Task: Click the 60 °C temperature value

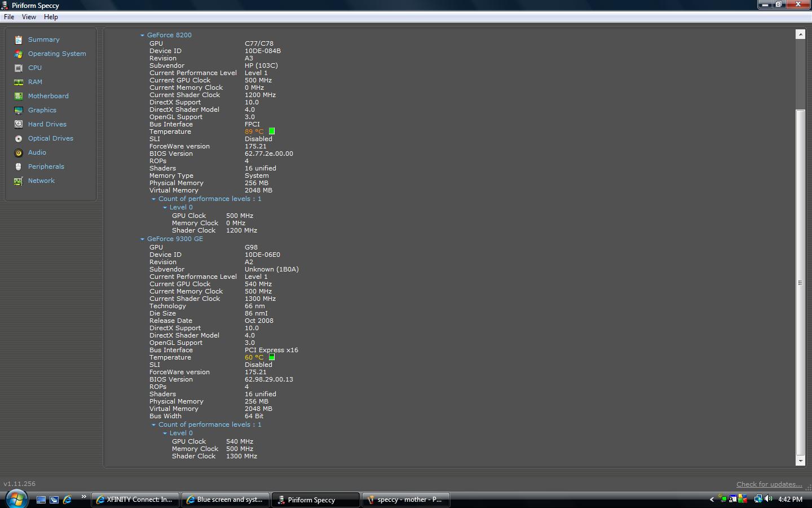Action: pos(254,357)
